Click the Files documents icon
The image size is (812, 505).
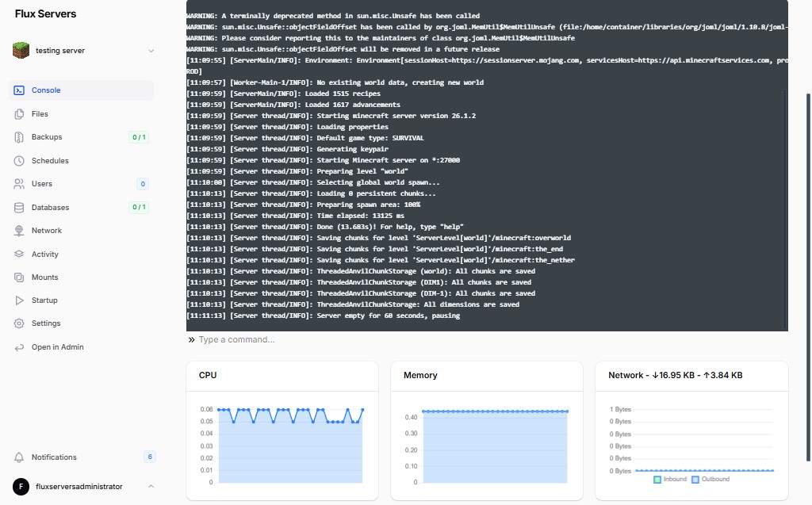(19, 114)
